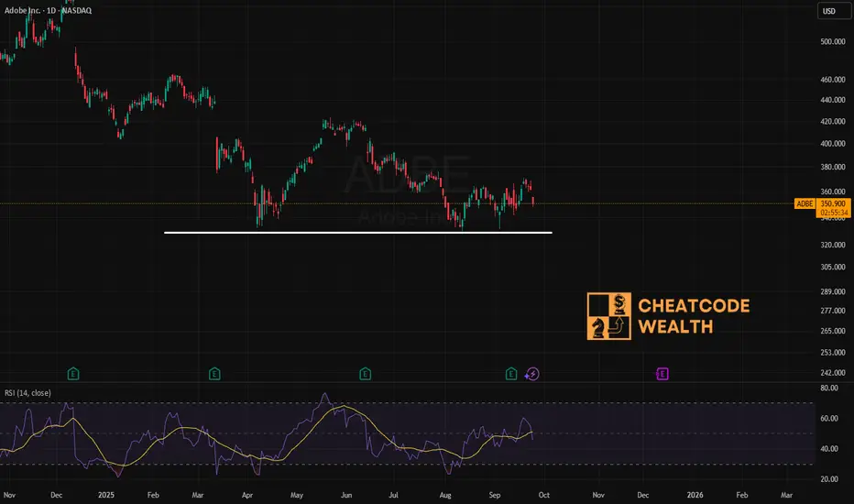Open the USD currency selector
The width and height of the screenshot is (854, 504).
(x=833, y=11)
